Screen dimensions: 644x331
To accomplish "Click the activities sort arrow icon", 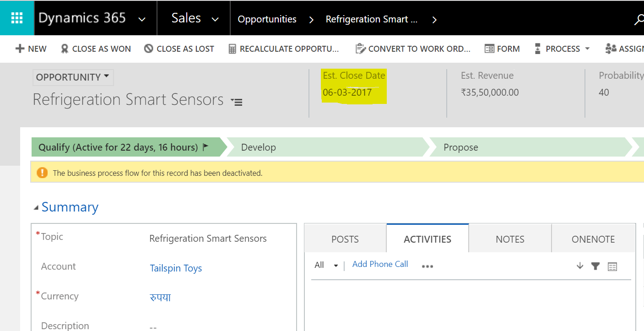I will (580, 266).
